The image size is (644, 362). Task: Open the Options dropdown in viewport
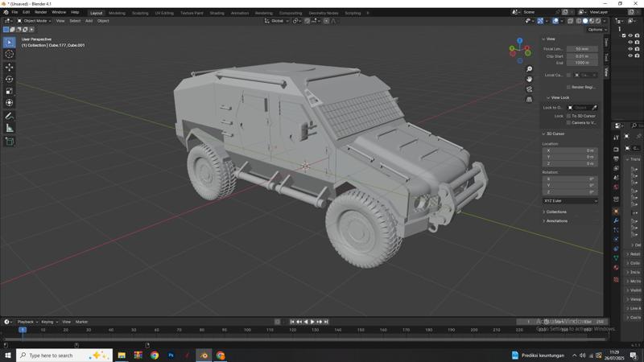pyautogui.click(x=597, y=30)
